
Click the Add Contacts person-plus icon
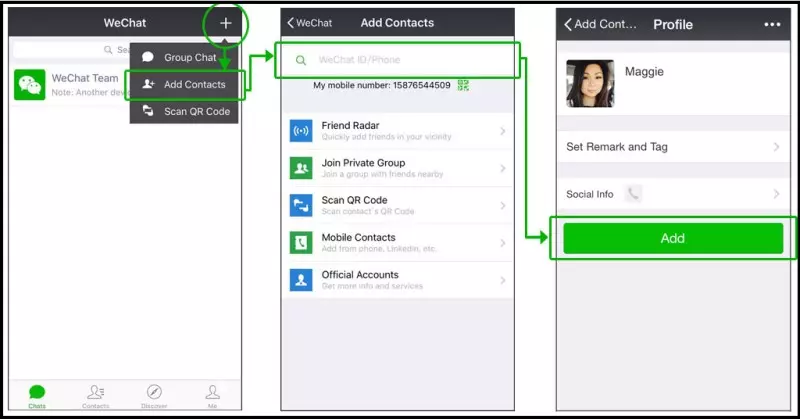click(148, 84)
